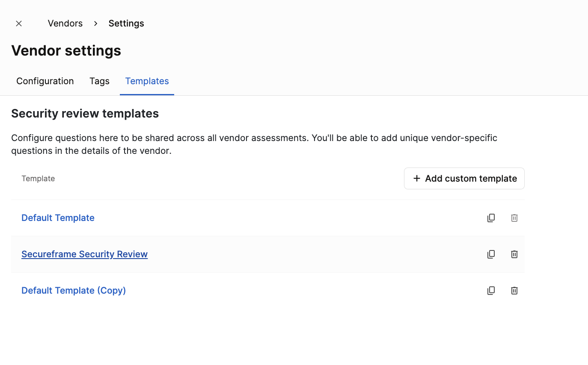Open the Secureframe Security Review template
This screenshot has height=365, width=588.
coord(84,254)
